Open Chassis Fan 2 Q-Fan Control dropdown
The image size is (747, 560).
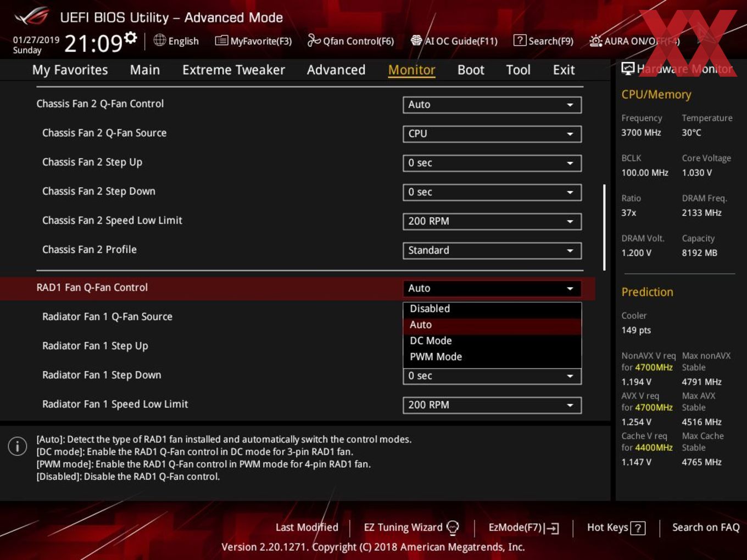tap(492, 104)
